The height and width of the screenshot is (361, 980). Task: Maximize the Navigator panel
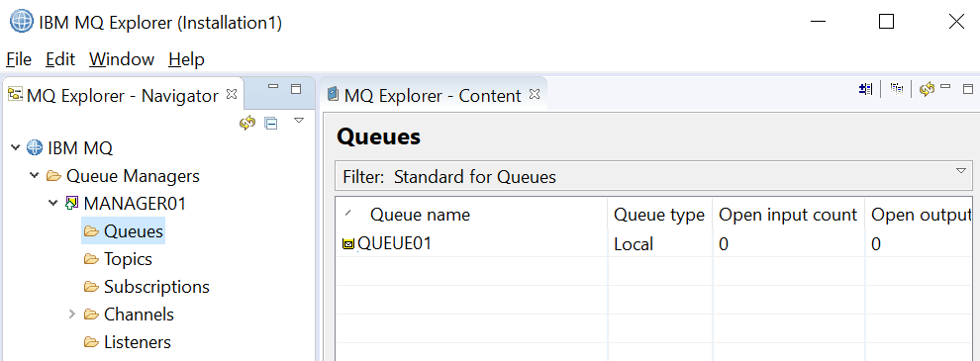click(296, 89)
